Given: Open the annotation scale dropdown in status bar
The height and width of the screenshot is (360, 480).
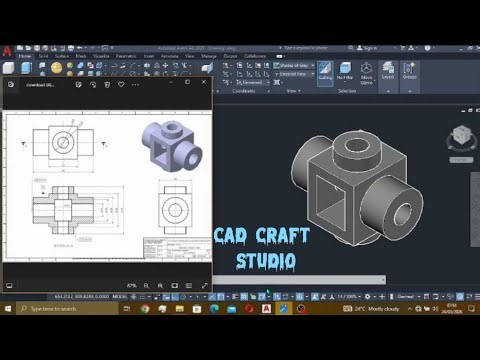Looking at the screenshot, I should click(x=348, y=296).
